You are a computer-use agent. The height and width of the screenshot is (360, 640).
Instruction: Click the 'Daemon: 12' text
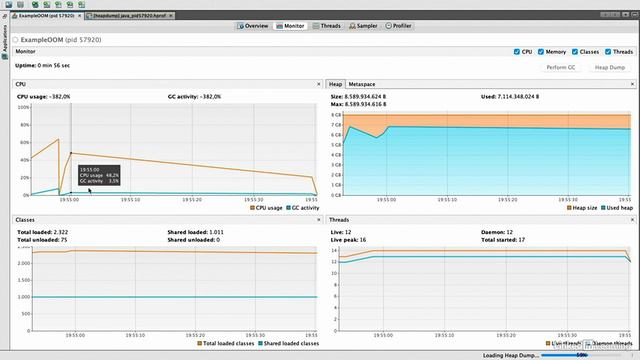click(497, 232)
